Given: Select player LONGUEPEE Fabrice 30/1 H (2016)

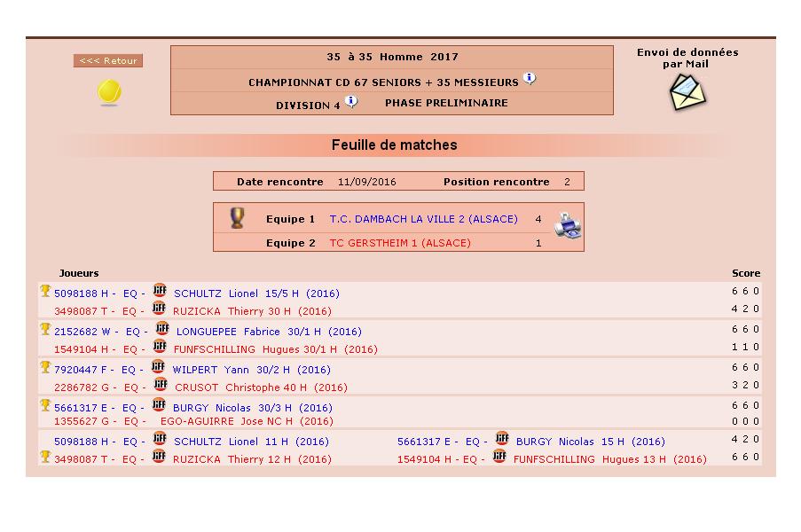Looking at the screenshot, I should pyautogui.click(x=269, y=332).
